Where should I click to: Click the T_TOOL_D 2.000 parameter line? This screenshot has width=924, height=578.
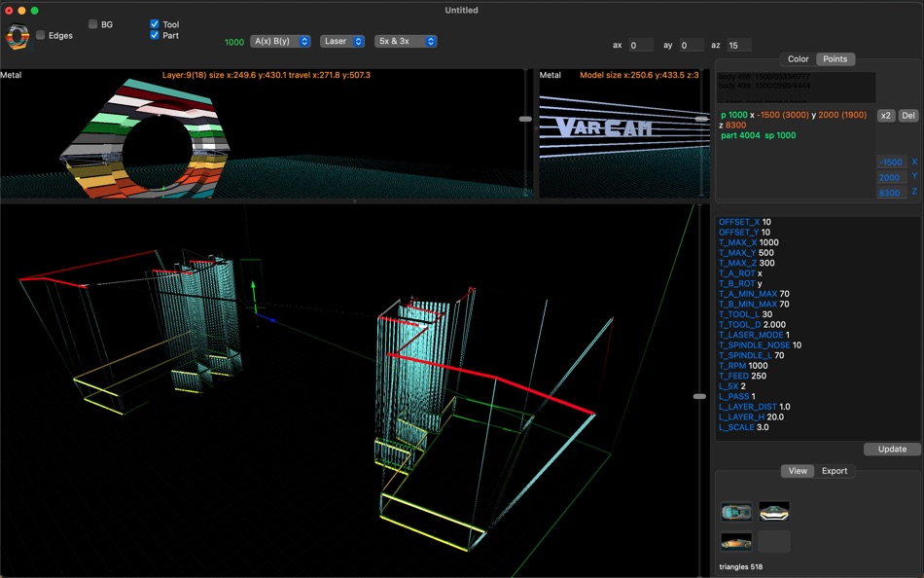(x=752, y=325)
